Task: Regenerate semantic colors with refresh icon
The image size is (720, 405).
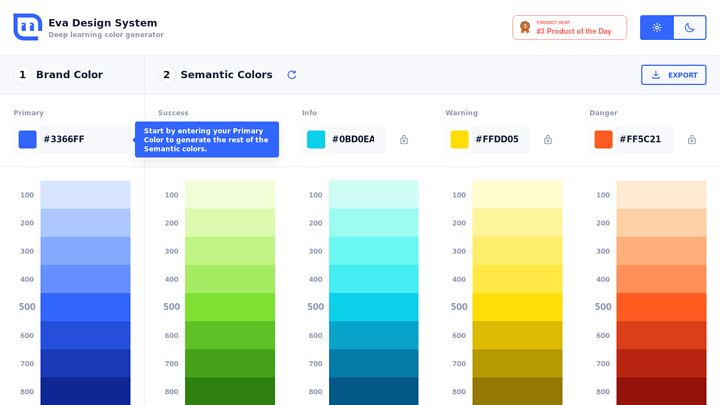Action: (x=292, y=75)
